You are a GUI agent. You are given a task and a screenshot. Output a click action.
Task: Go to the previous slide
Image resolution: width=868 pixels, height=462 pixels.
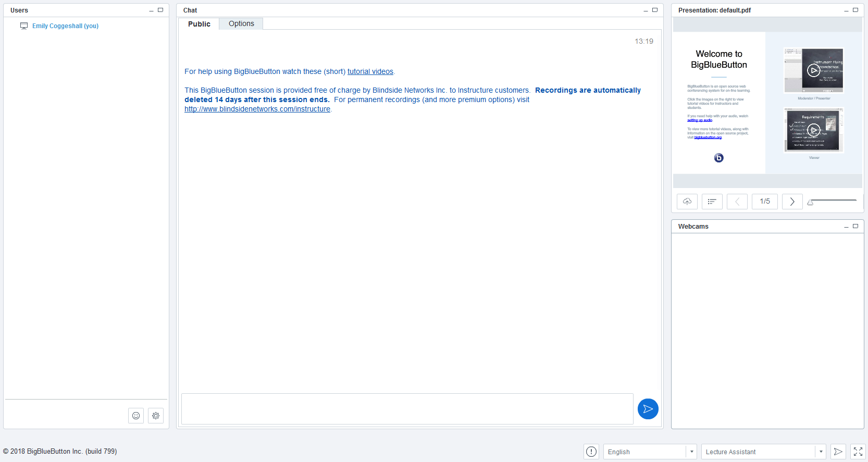[737, 202]
